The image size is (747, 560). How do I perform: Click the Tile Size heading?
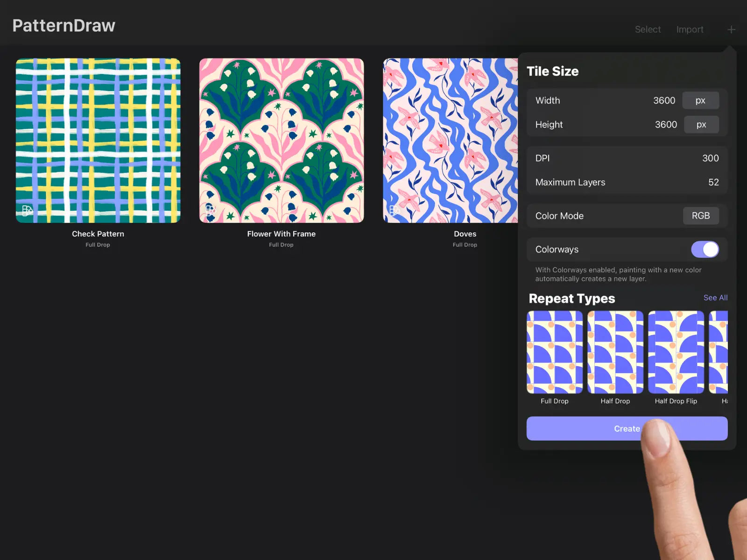(553, 71)
